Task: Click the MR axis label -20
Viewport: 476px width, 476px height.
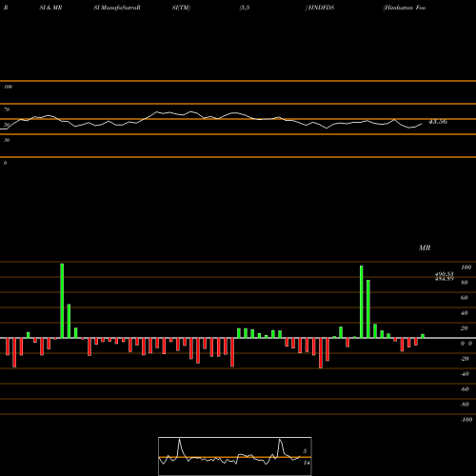Action: point(465,359)
